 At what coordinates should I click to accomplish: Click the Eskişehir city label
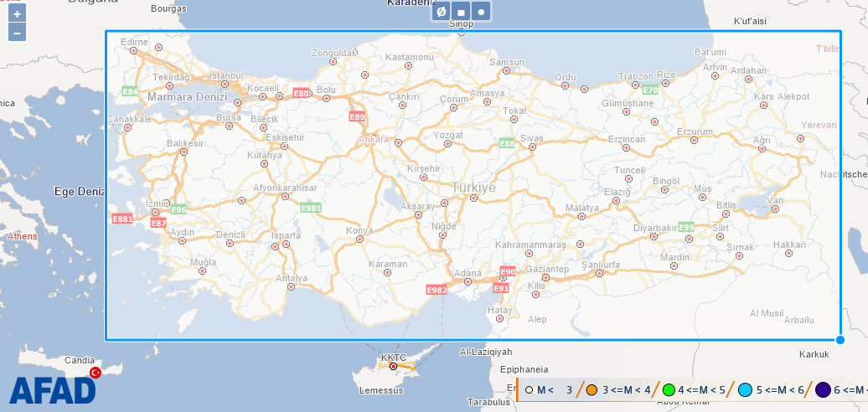point(285,137)
